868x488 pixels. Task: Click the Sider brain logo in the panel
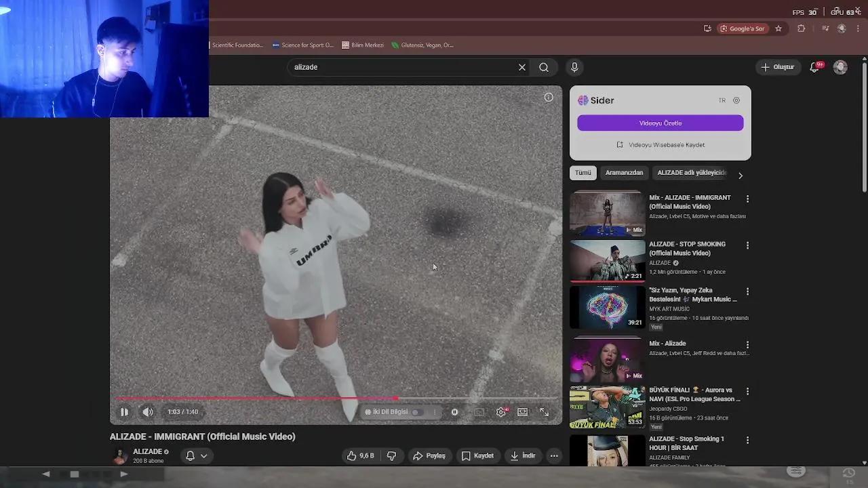coord(584,100)
